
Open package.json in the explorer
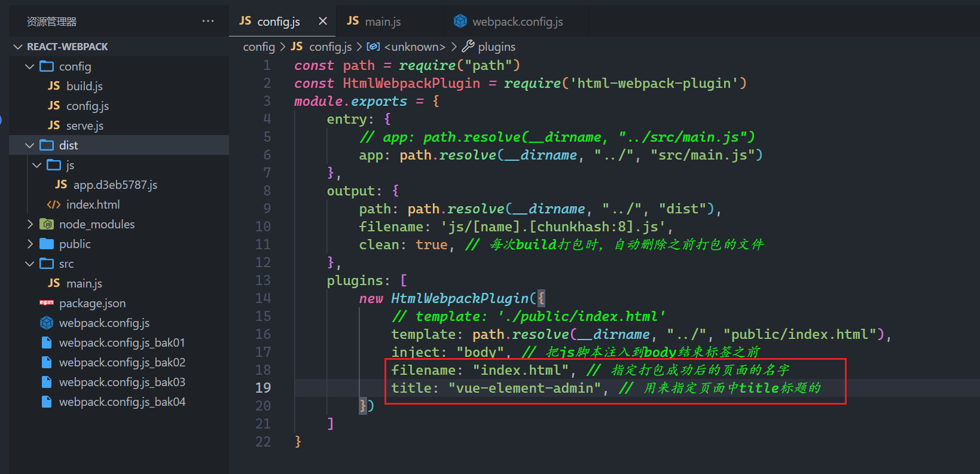click(x=92, y=303)
